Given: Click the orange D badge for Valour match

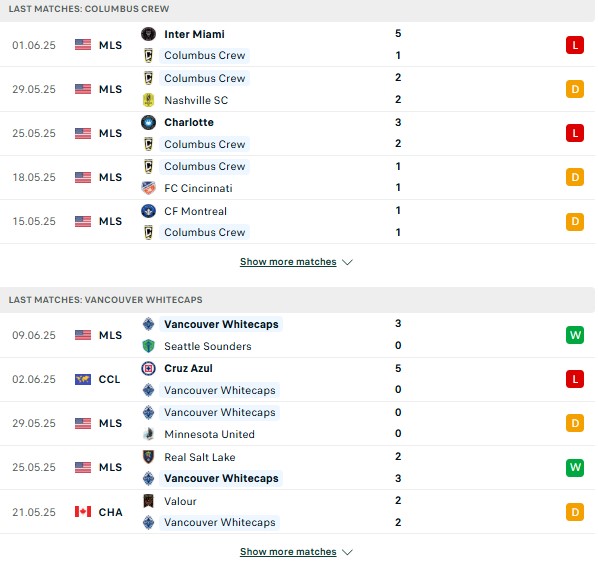Looking at the screenshot, I should point(575,512).
